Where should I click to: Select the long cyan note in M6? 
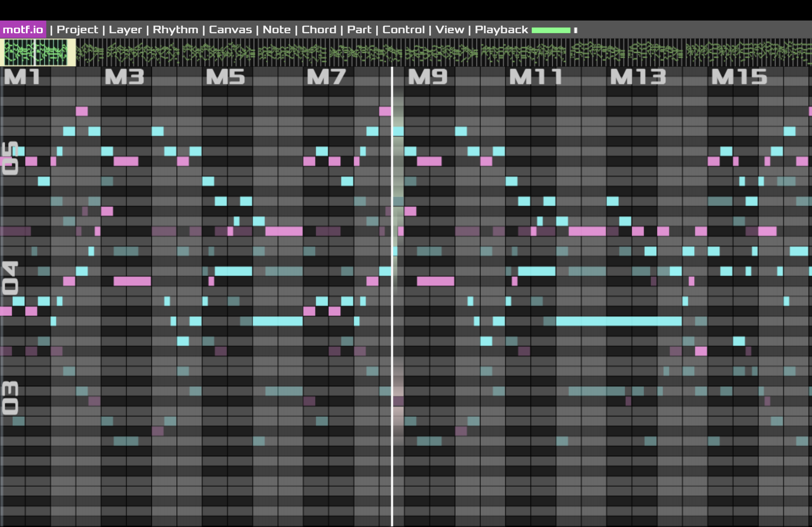(x=278, y=321)
